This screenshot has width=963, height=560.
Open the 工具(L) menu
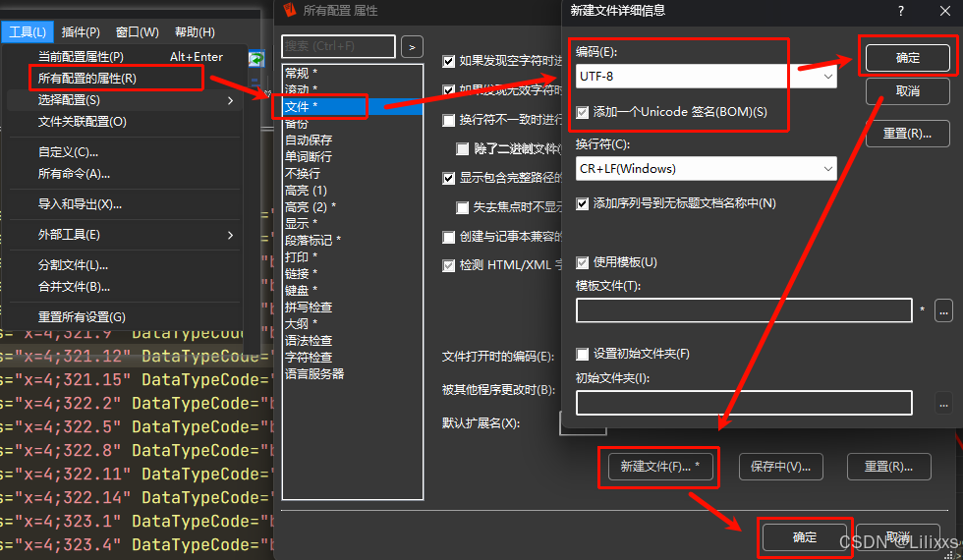click(x=28, y=31)
